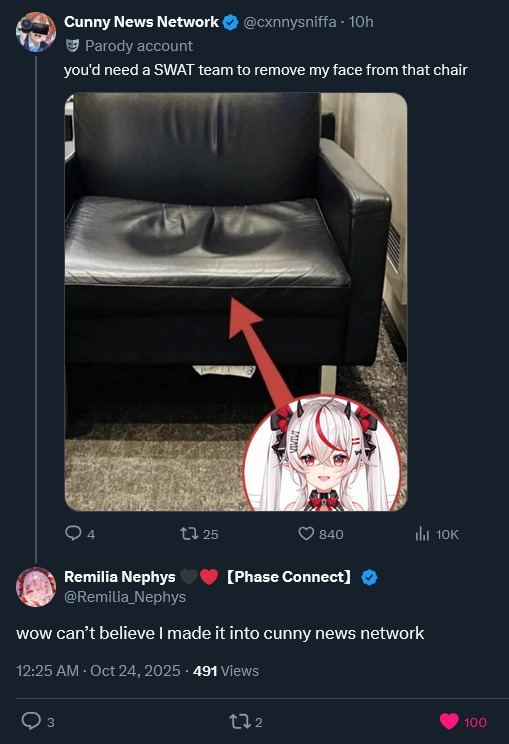Click the Cunny News Network display name
Image resolution: width=509 pixels, height=744 pixels.
141,22
